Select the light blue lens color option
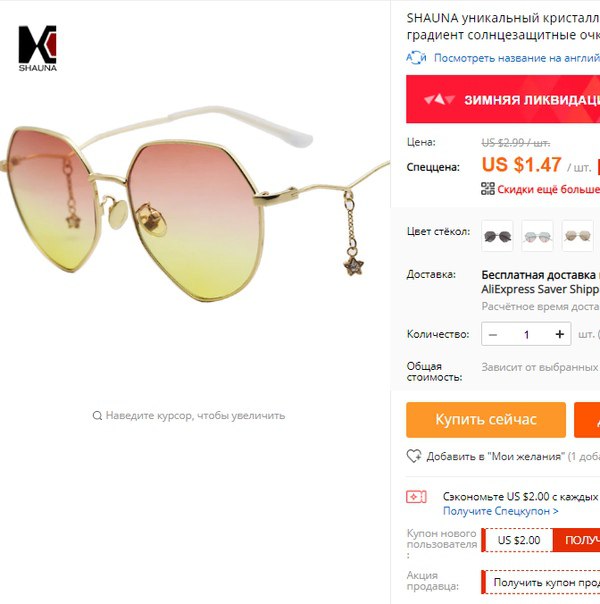Viewport: 600px width, 604px height. tap(537, 236)
